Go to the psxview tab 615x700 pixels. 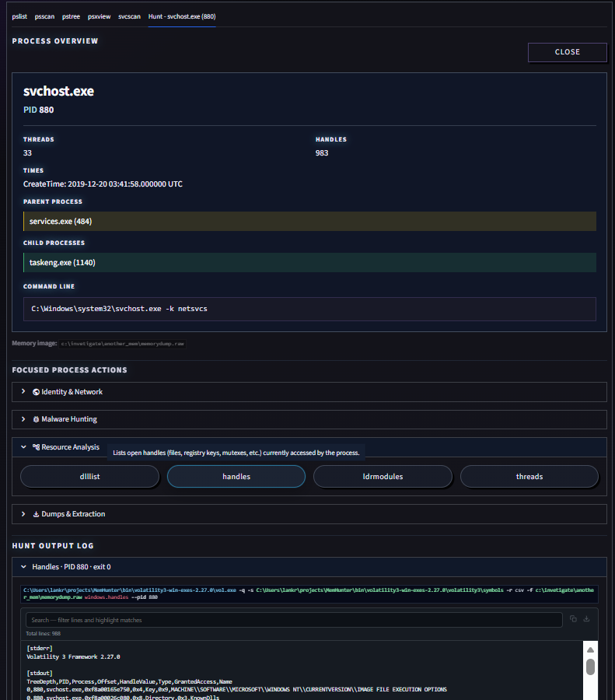point(99,16)
